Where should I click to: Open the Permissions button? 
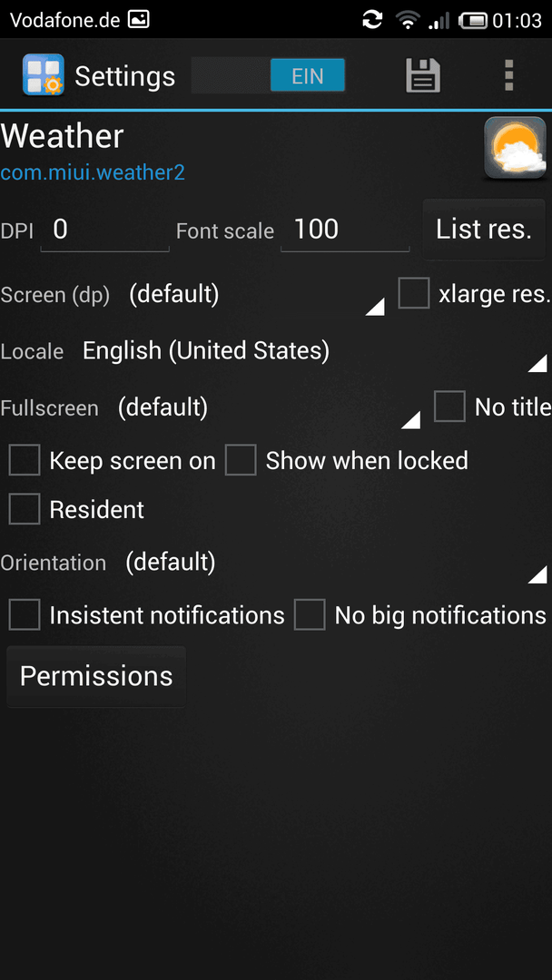click(x=96, y=676)
